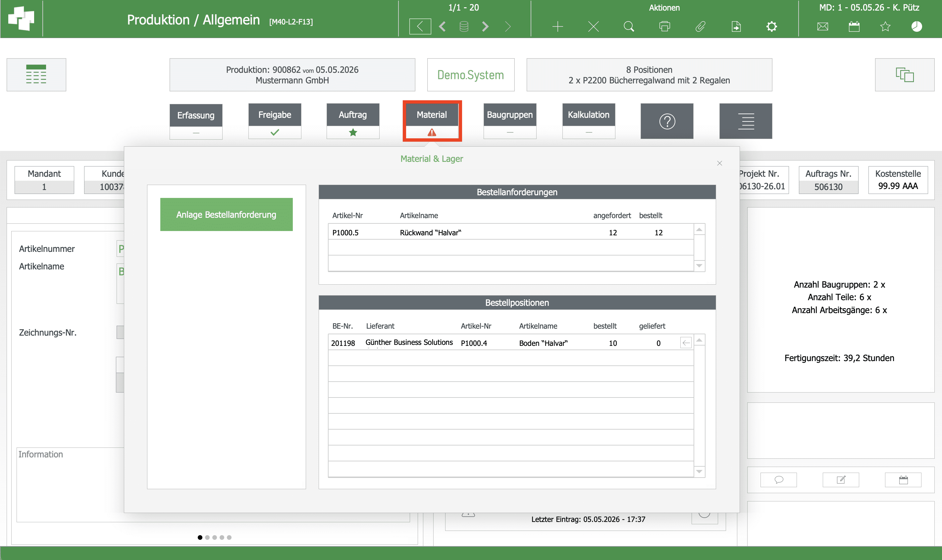Close the Material & Lager popup
The image size is (942, 560).
(719, 163)
